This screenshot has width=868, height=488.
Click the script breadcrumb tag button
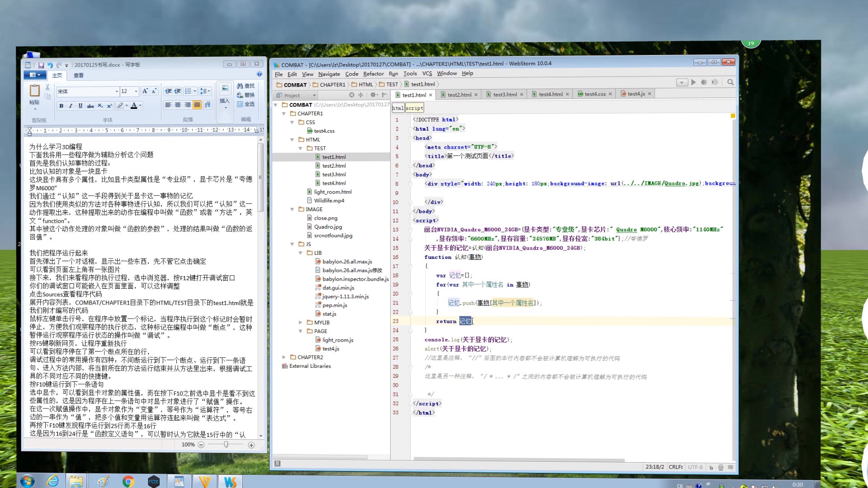point(414,108)
